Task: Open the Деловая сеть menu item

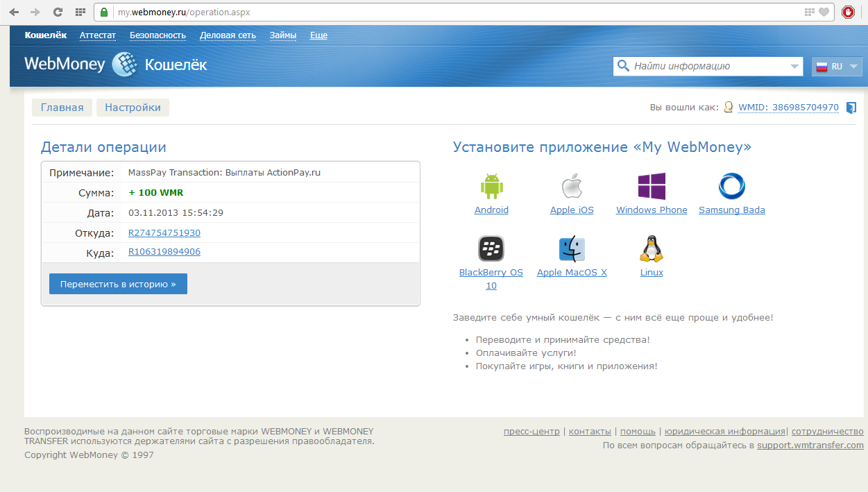Action: click(x=228, y=35)
